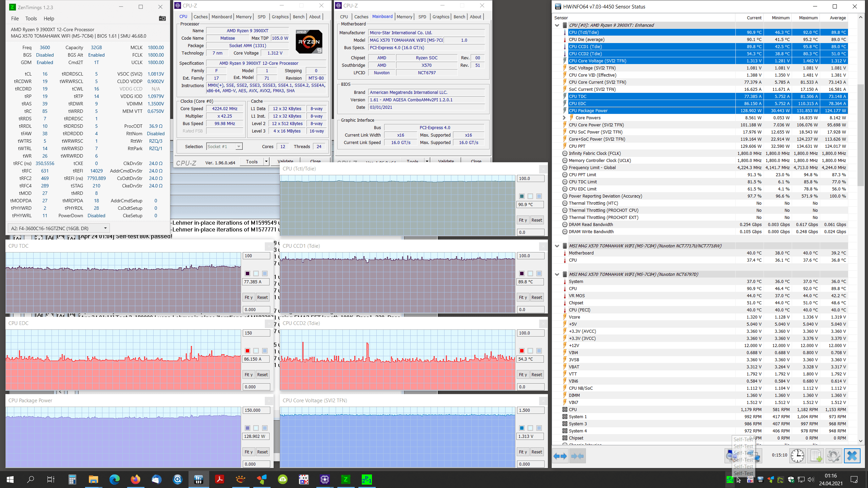This screenshot has width=868, height=488.
Task: Open Socket #1 selection dropdown in CPU-Z
Action: [224, 146]
